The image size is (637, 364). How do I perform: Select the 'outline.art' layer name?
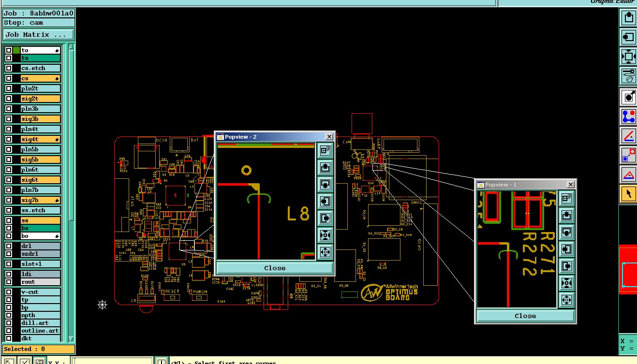tap(41, 331)
